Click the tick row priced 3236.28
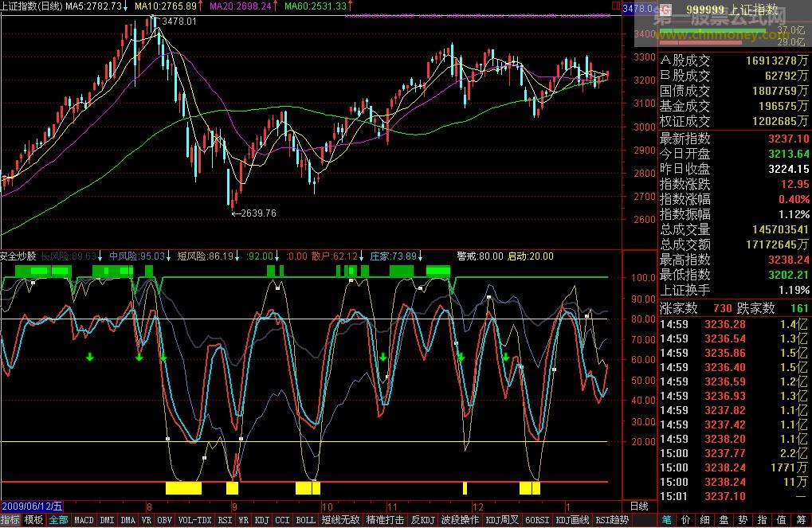 coord(733,325)
